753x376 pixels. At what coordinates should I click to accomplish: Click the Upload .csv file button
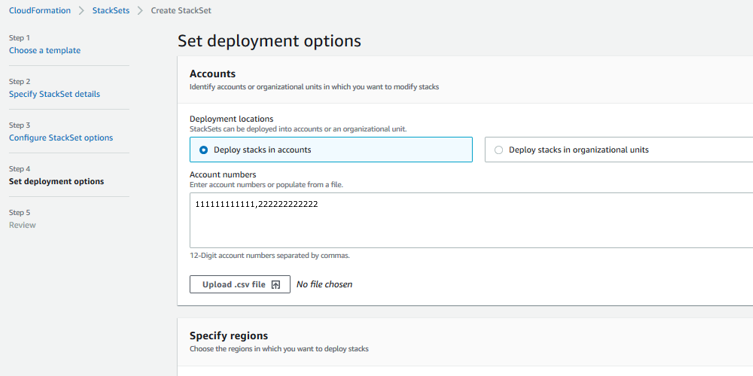[240, 284]
